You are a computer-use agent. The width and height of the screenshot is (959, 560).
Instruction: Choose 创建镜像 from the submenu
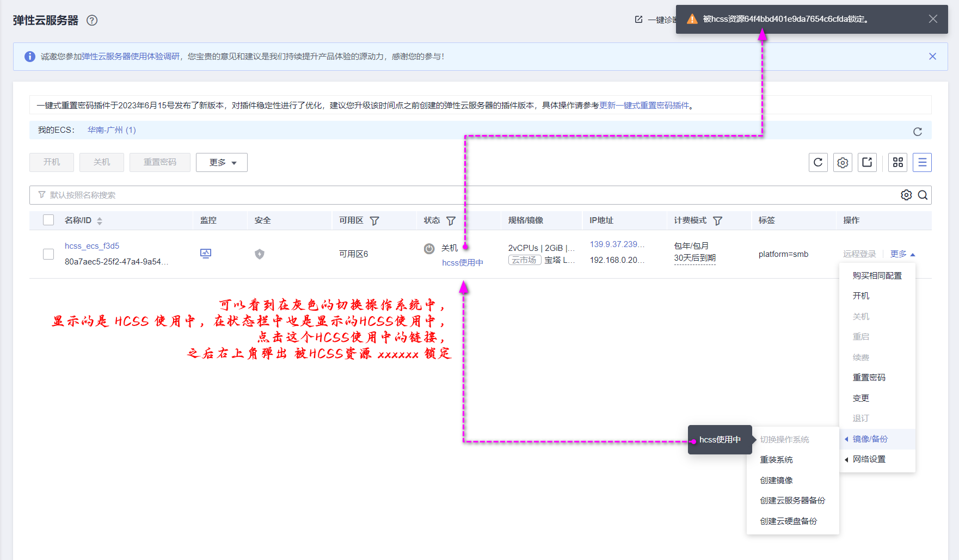(x=793, y=481)
